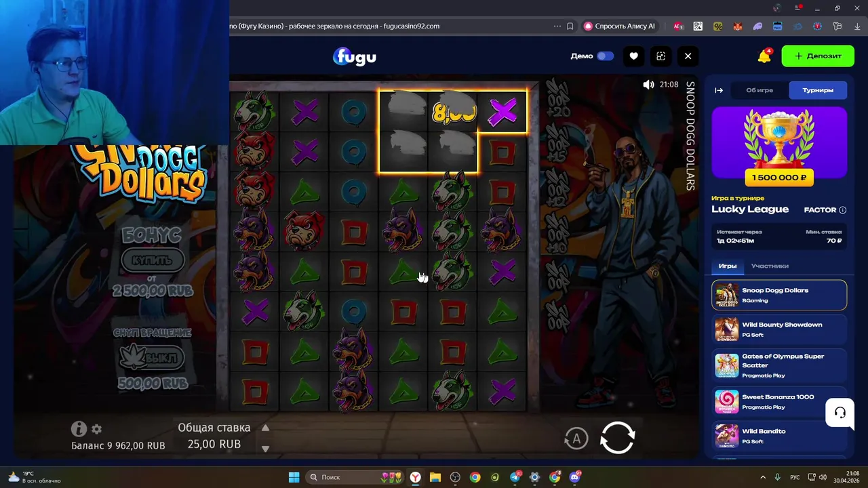Open File Explorer in taskbar
The width and height of the screenshot is (868, 488).
435,477
